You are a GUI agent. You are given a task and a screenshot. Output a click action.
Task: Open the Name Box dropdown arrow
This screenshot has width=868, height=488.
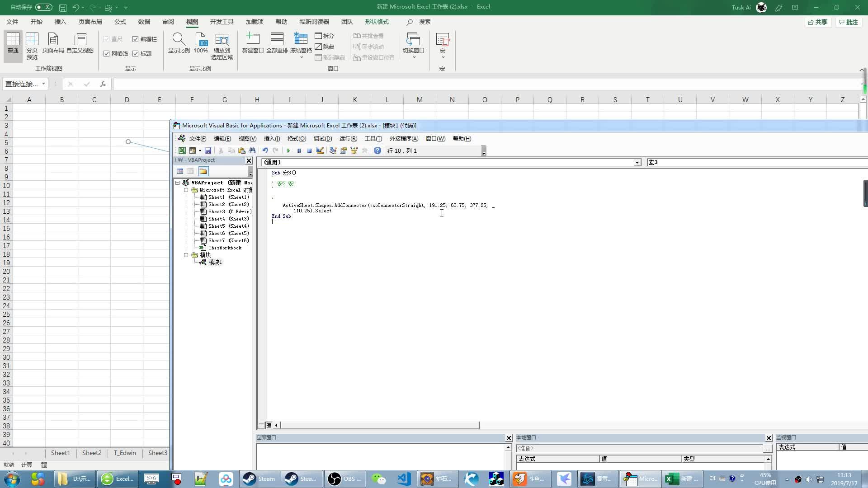point(43,84)
